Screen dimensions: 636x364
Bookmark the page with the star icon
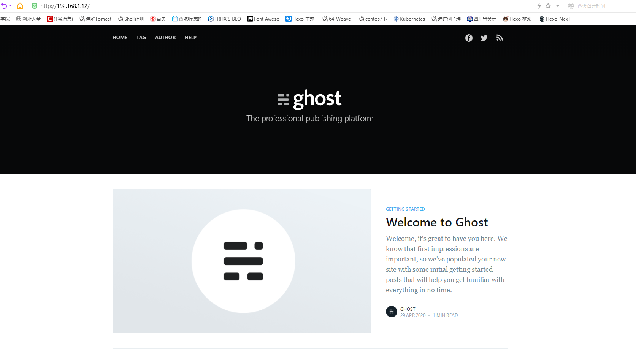(x=548, y=6)
